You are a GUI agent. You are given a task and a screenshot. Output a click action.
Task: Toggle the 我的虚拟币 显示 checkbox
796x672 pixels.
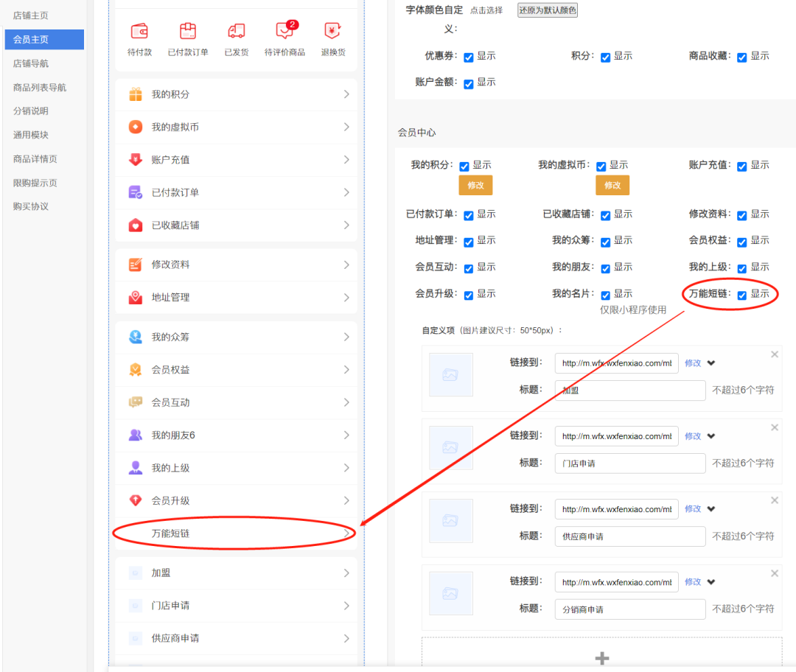(x=601, y=167)
